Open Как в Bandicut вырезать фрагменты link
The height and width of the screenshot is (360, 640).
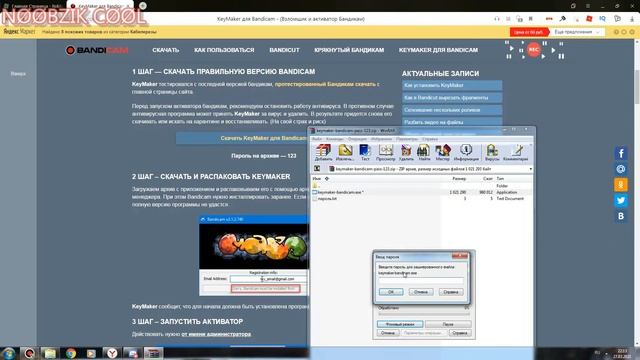(452, 98)
